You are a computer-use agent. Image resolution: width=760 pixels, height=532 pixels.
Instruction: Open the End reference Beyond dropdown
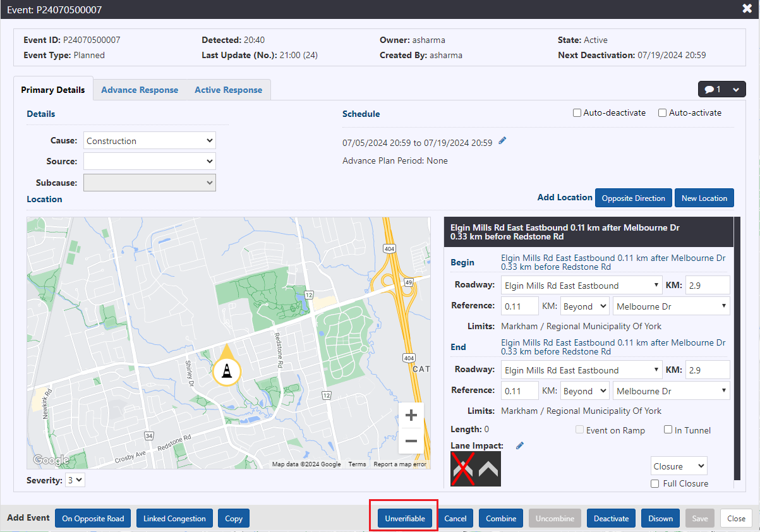coord(585,391)
